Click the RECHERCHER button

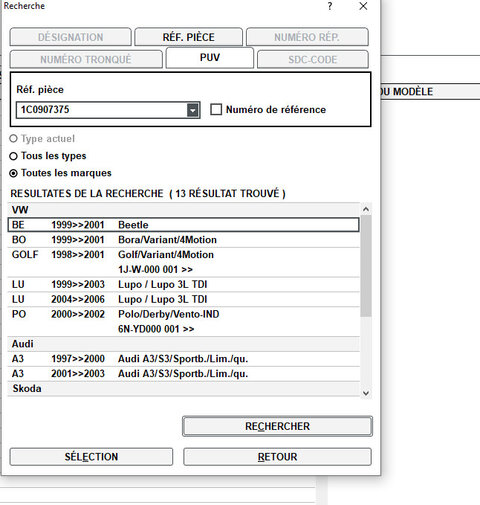tap(277, 426)
